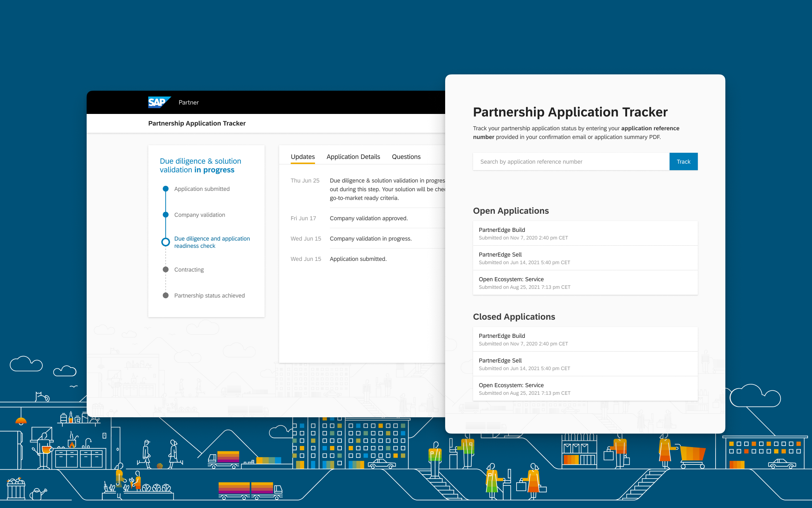Open Open Ecosystem: Service under Open Applications
812x508 pixels.
pyautogui.click(x=585, y=283)
